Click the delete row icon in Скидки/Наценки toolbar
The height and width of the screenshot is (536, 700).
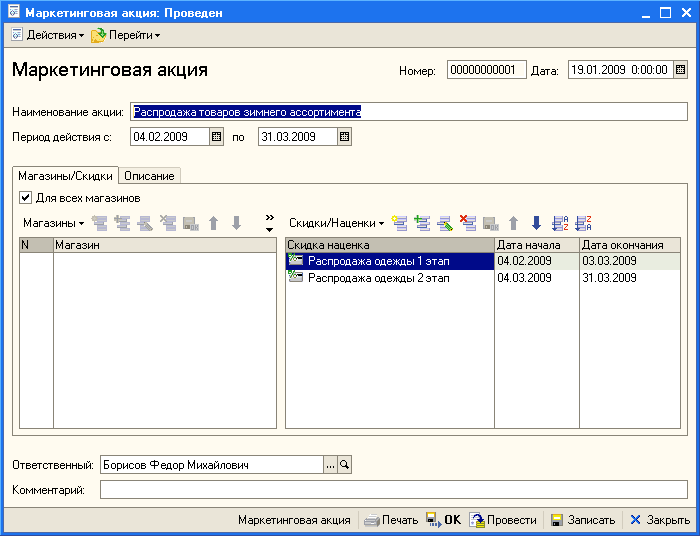[466, 223]
